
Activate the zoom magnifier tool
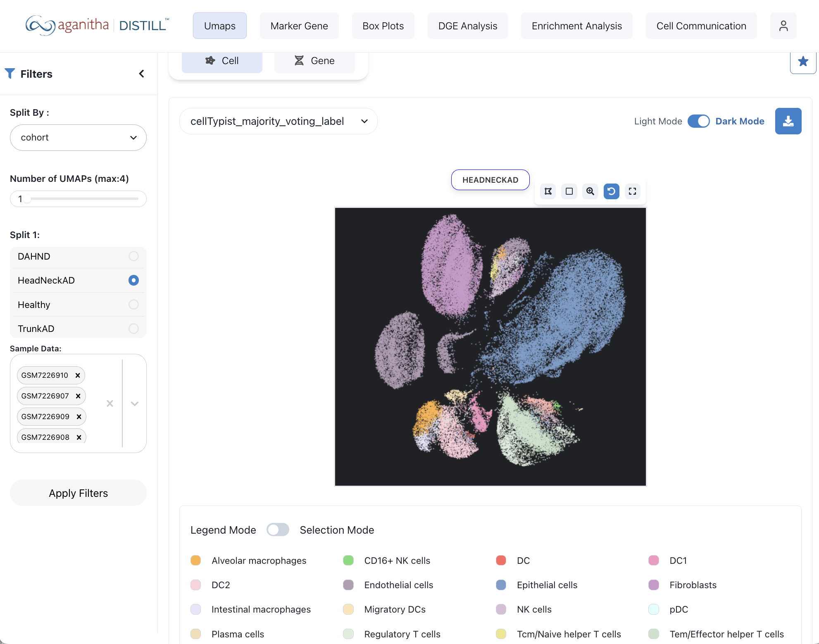point(590,191)
